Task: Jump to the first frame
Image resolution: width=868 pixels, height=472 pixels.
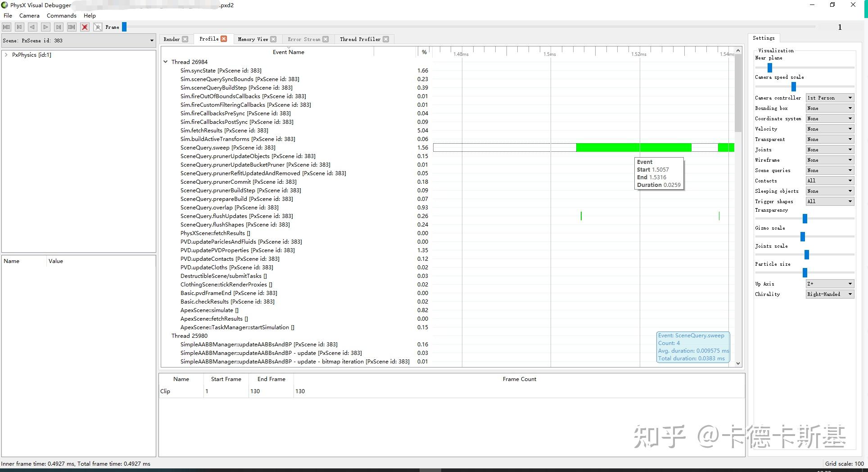Action: click(x=6, y=27)
